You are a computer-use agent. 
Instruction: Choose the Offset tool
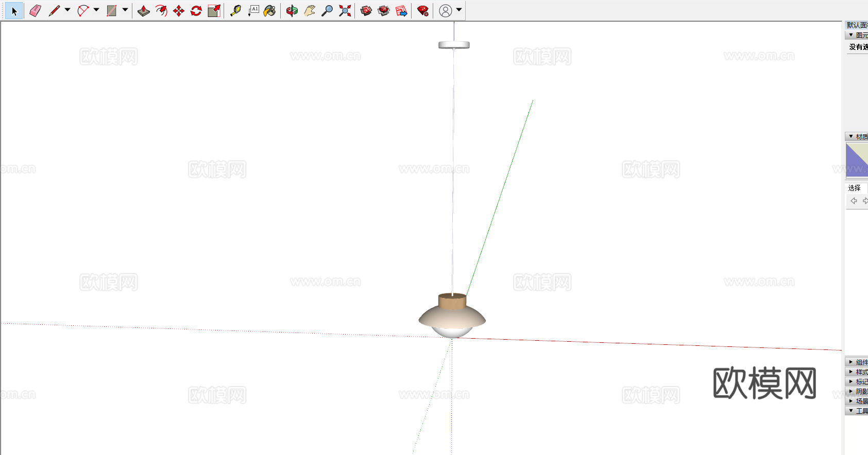[x=161, y=11]
